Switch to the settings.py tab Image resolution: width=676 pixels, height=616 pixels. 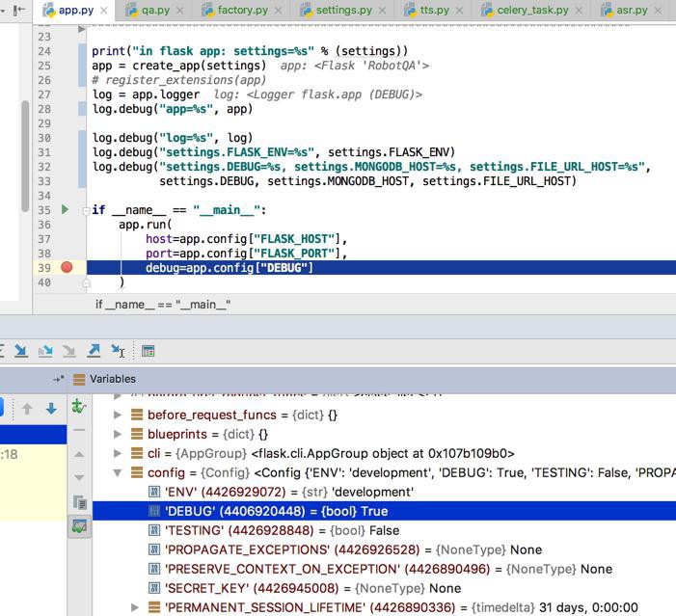(342, 10)
